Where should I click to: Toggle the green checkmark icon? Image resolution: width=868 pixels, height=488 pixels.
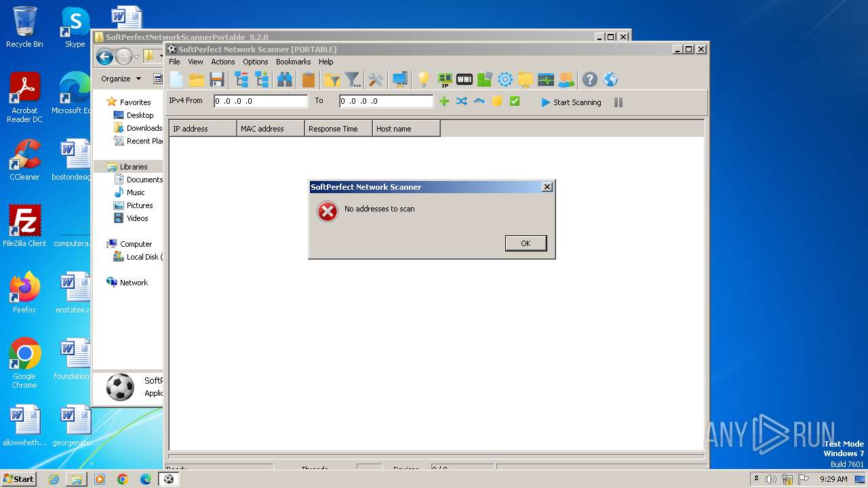[515, 102]
